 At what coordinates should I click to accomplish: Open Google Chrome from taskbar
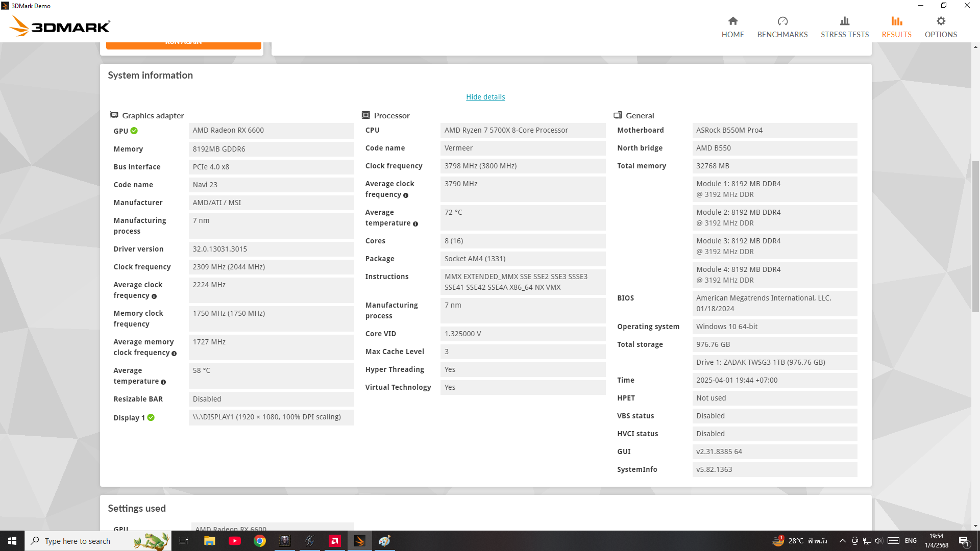(260, 541)
